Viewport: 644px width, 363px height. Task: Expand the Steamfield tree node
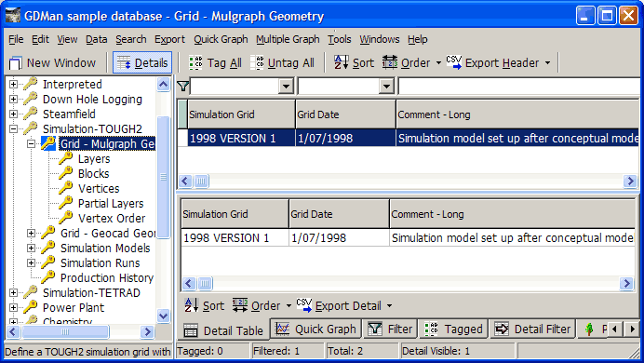pos(14,114)
